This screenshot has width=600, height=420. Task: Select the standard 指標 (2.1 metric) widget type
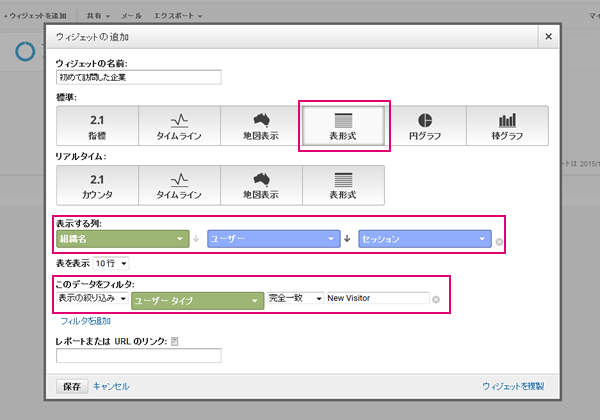pos(98,125)
